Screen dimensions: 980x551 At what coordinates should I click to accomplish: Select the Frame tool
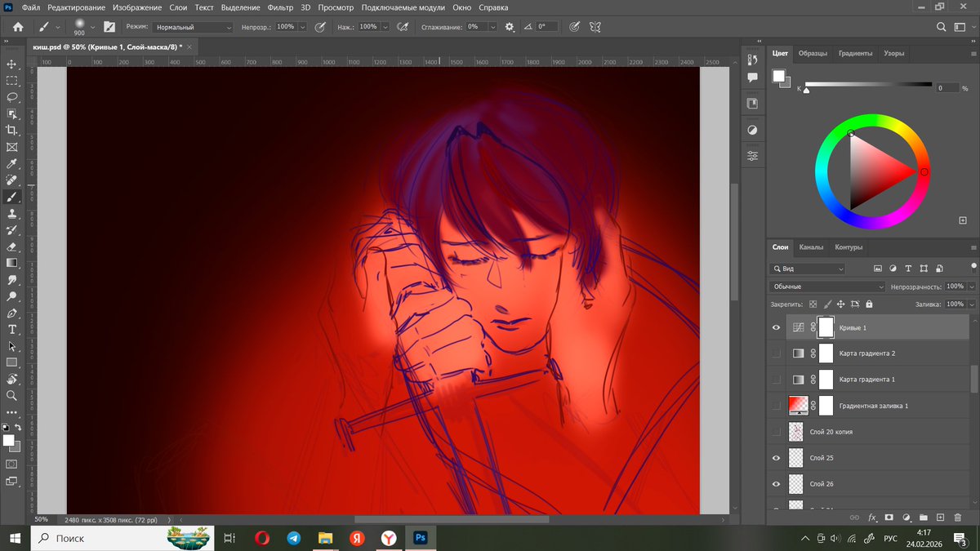(12, 148)
